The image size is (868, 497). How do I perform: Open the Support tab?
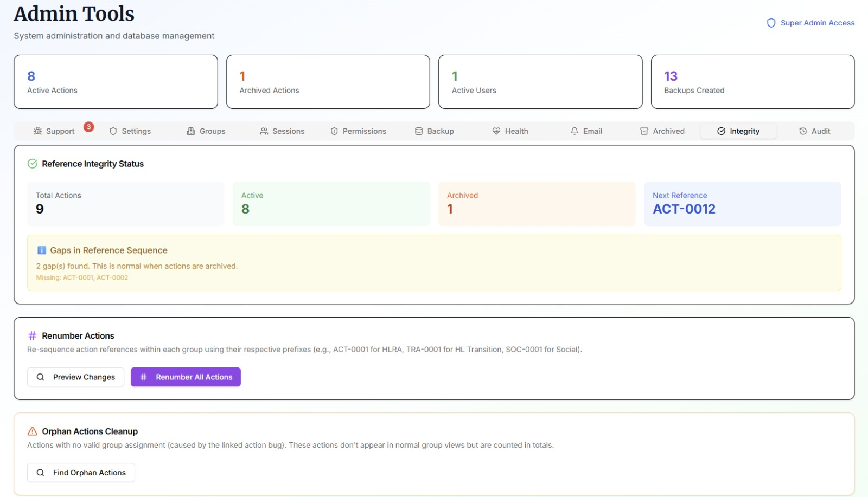coord(54,131)
